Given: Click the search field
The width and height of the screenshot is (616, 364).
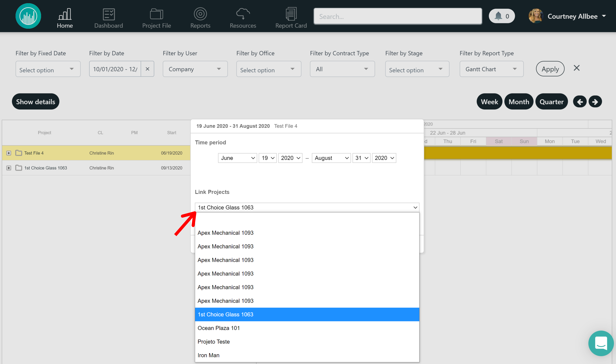Looking at the screenshot, I should pyautogui.click(x=398, y=16).
